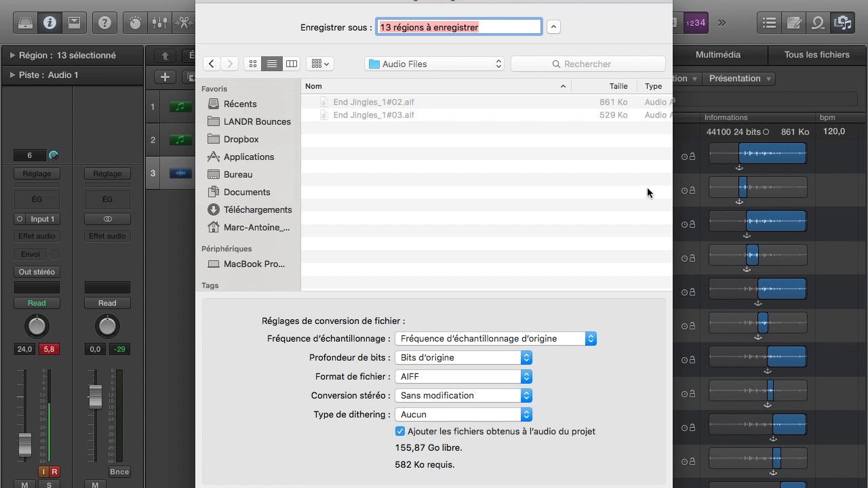
Task: Expand the Région inspector disclosure triangle
Action: pyautogui.click(x=12, y=56)
